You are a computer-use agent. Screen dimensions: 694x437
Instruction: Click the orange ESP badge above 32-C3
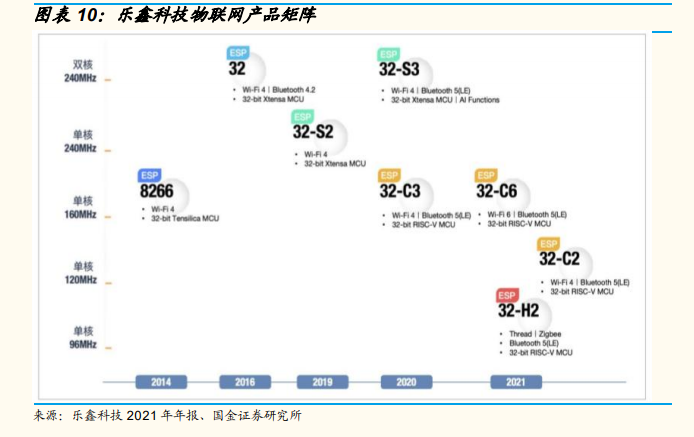pos(389,175)
